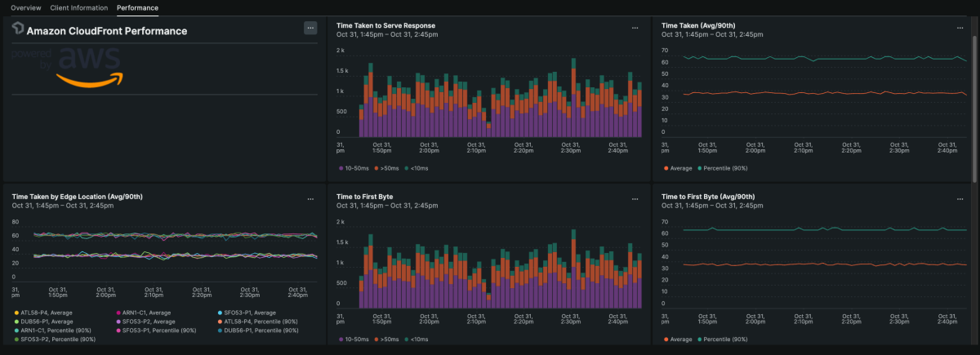Open the Time Taken (Avg/90th) widget menu
Screen dimensions: 980x355
[x=960, y=28]
